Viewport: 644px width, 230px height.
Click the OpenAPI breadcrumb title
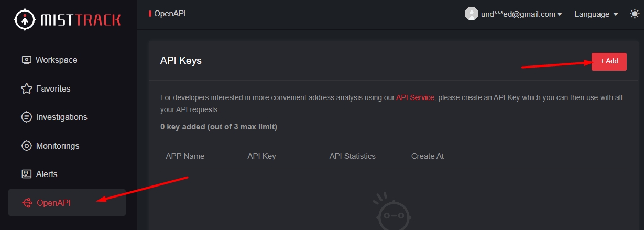click(170, 14)
